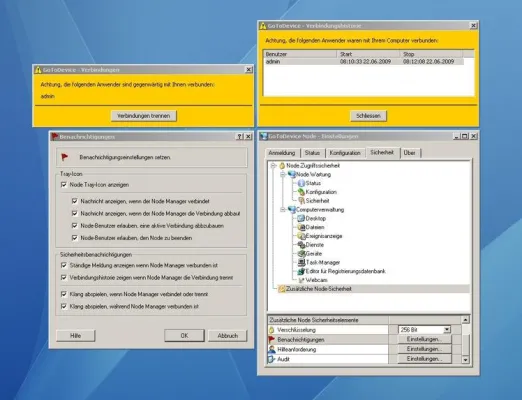The image size is (522, 400).
Task: Click the Stop column header
Action: pos(432,54)
